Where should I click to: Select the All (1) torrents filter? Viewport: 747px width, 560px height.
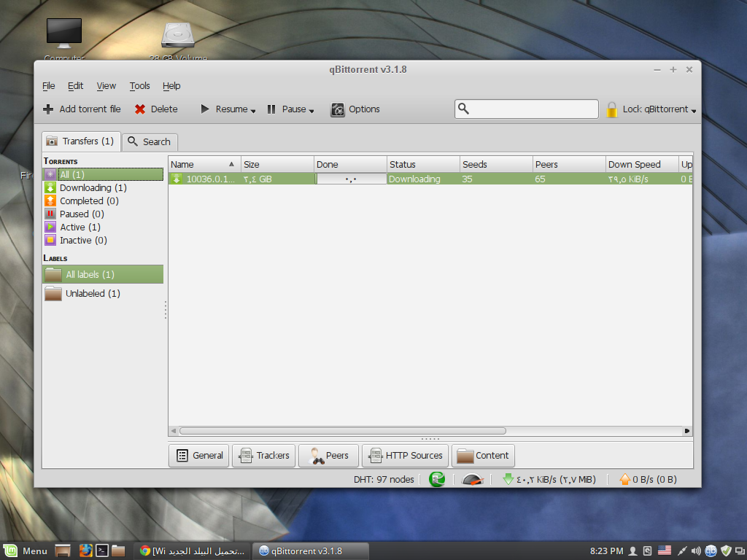(104, 174)
